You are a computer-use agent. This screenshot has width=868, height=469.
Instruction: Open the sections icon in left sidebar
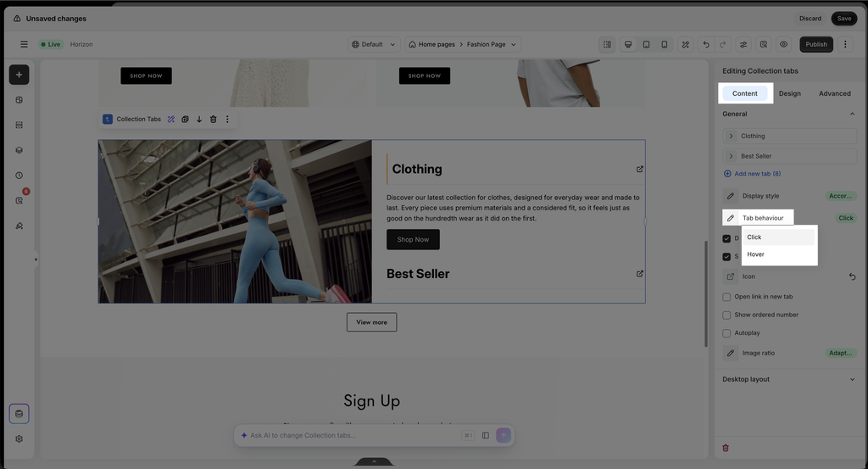point(19,126)
